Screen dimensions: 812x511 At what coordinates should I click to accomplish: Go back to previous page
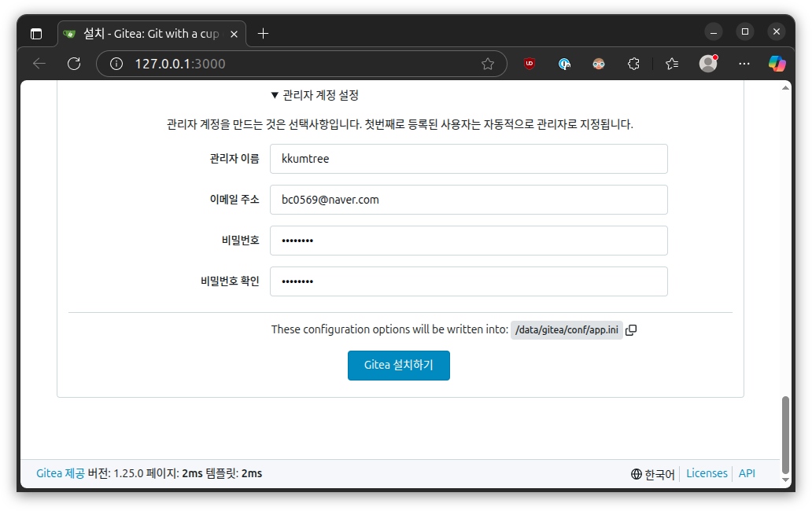click(x=39, y=64)
